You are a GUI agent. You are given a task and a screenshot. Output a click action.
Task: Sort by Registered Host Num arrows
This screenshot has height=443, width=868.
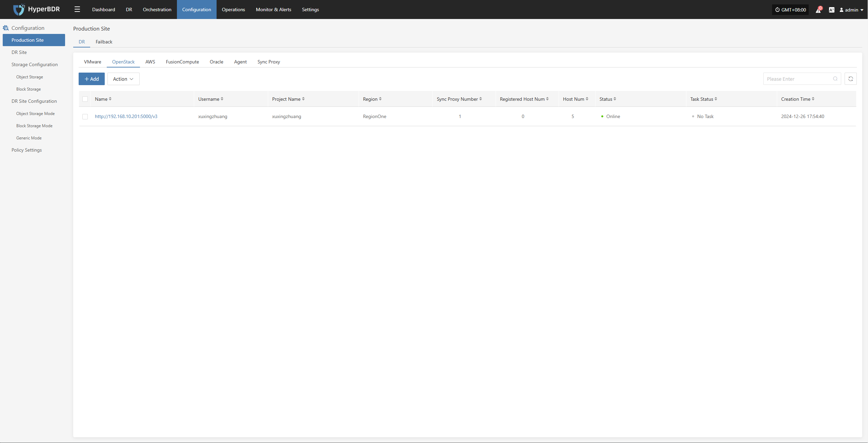[547, 99]
